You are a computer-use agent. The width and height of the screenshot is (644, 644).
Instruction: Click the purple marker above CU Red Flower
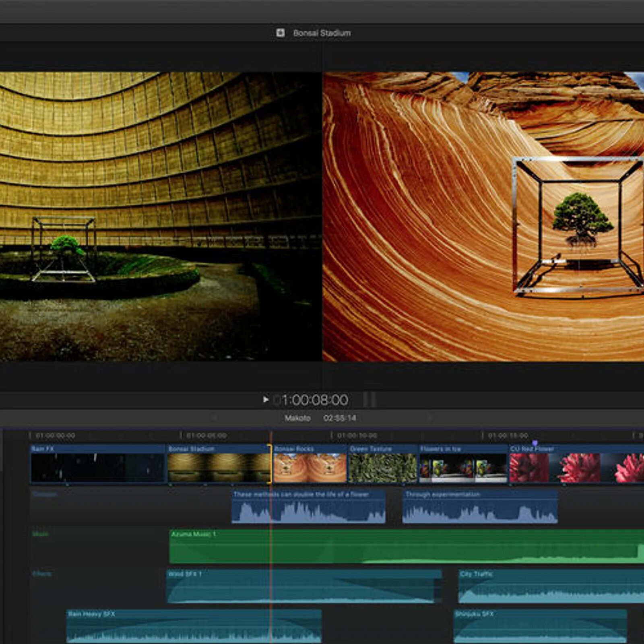click(x=535, y=443)
